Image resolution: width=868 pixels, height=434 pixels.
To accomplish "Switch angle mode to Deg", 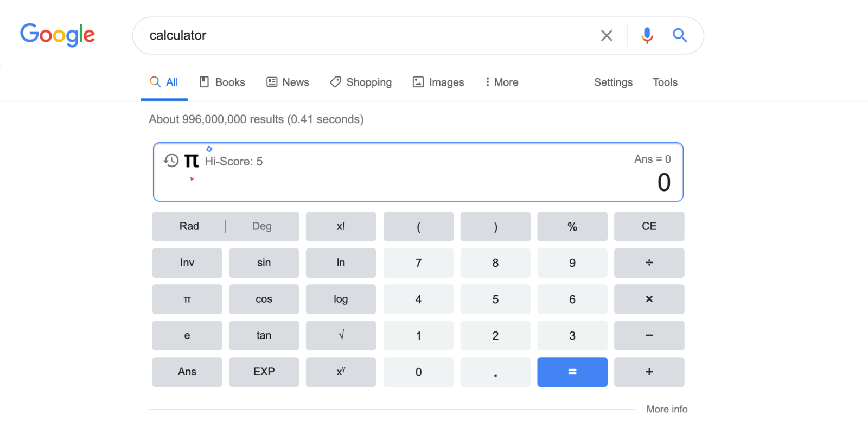I will [262, 226].
